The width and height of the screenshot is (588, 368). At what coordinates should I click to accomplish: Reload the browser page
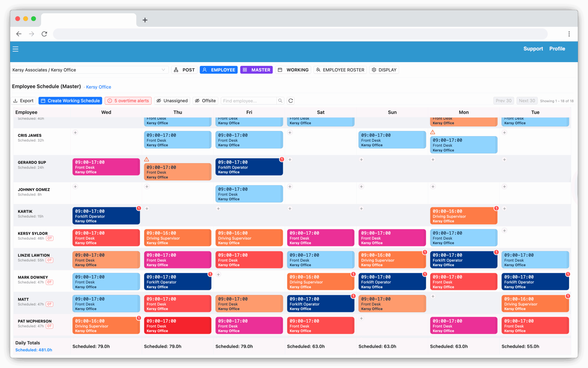(x=44, y=34)
